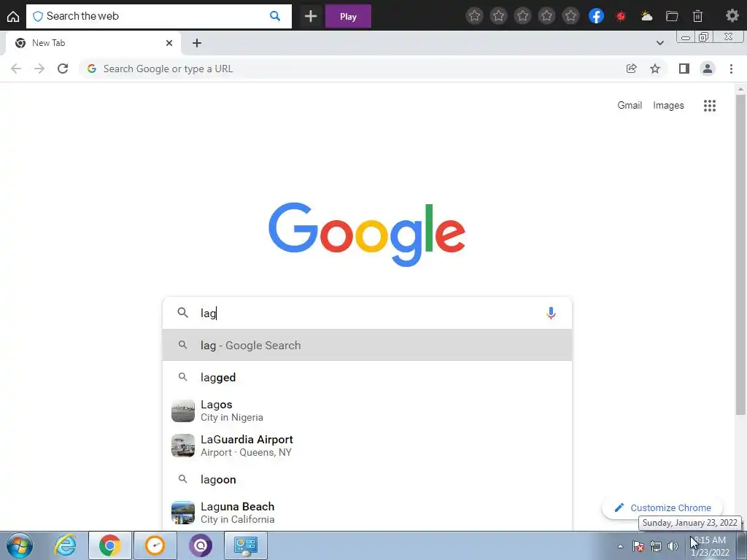Select the second star bookmark slot

pos(498,16)
